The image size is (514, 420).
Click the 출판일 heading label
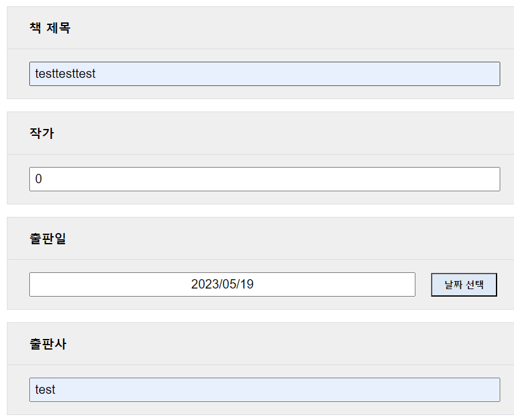[48, 239]
